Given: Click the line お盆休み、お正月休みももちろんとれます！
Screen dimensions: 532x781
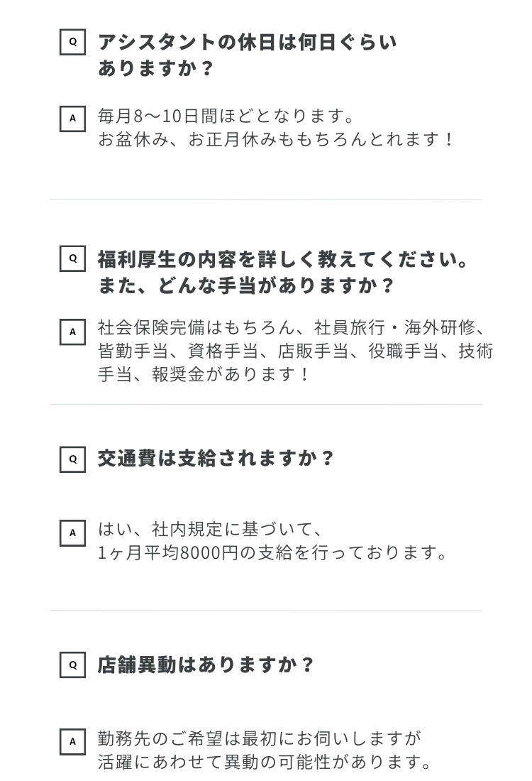Looking at the screenshot, I should (276, 139).
